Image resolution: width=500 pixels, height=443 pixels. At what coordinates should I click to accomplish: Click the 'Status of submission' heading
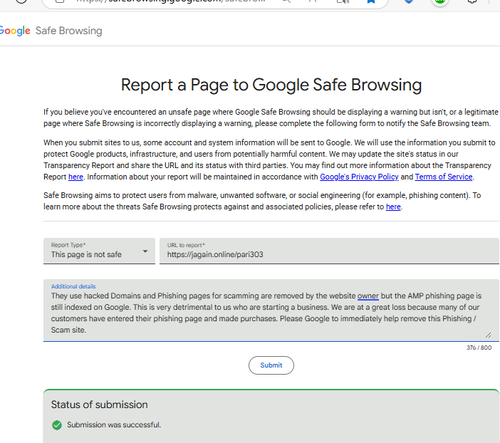point(99,405)
